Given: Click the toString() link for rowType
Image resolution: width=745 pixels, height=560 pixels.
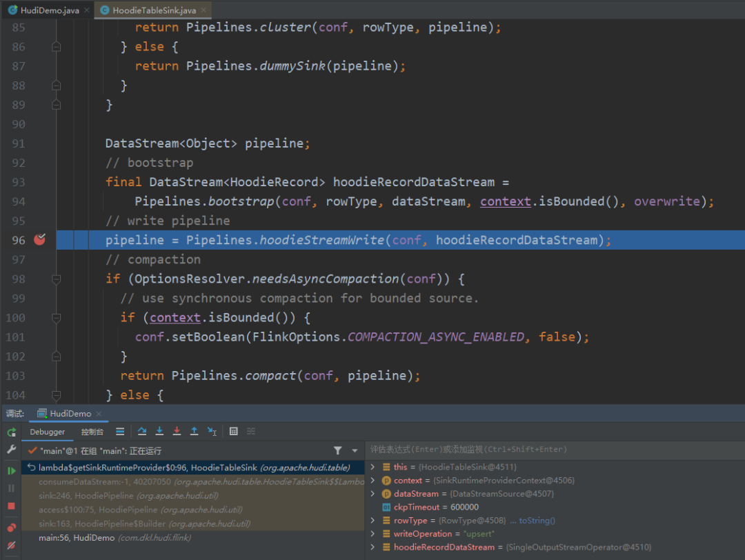Looking at the screenshot, I should tap(537, 521).
